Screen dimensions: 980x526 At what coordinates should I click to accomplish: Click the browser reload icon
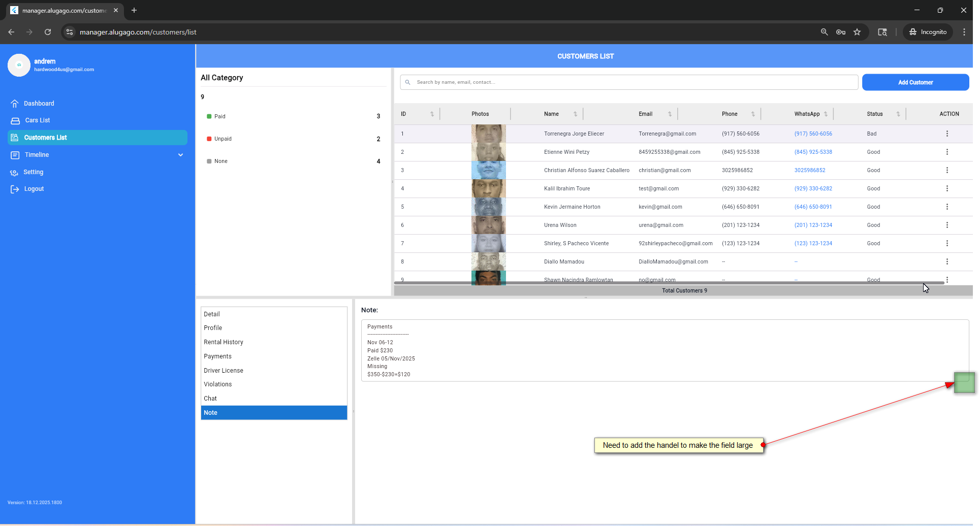point(48,32)
